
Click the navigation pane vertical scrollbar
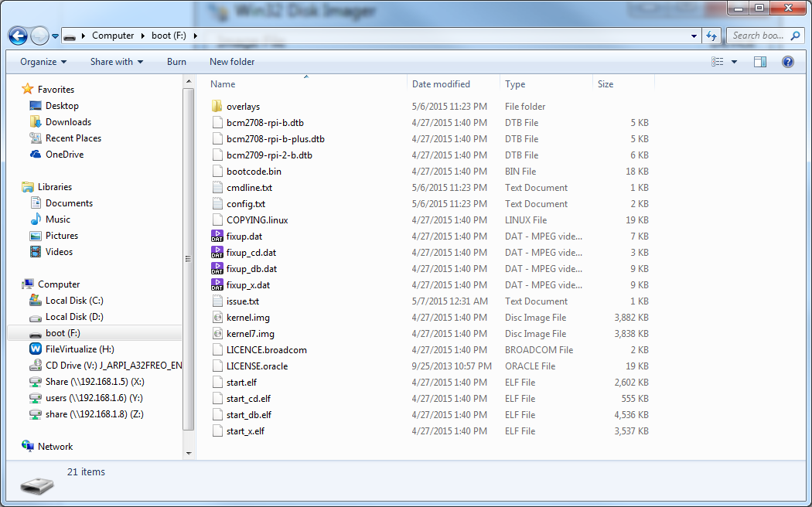(188, 259)
